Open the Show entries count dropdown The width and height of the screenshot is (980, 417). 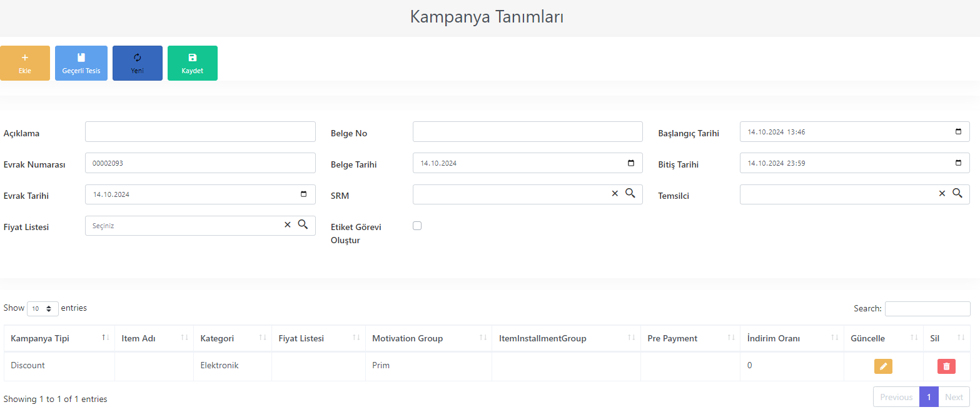43,309
